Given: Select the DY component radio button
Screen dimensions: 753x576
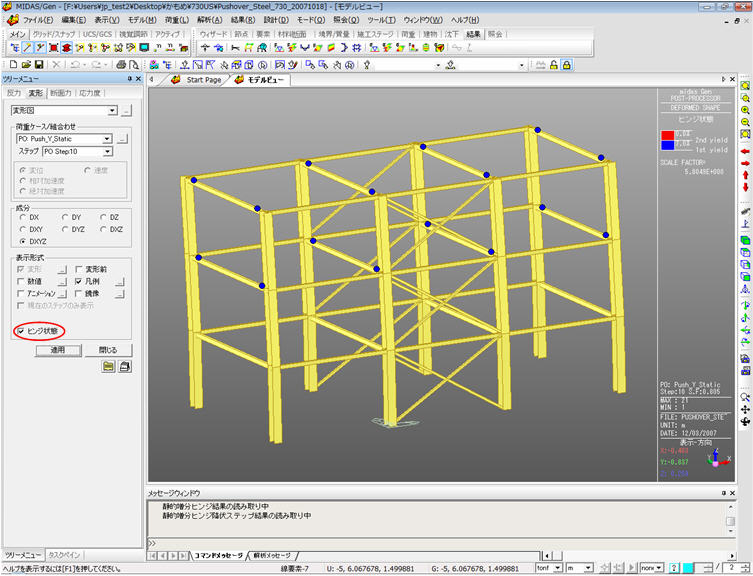Looking at the screenshot, I should click(65, 217).
